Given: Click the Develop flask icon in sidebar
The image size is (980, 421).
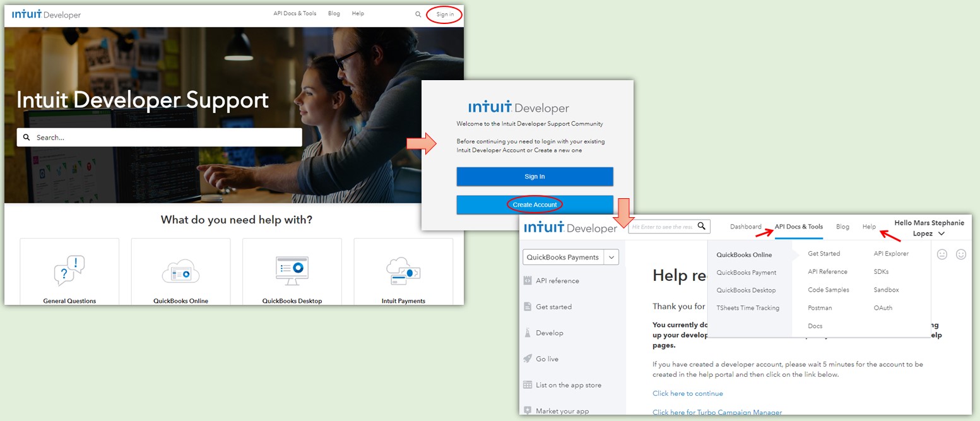Looking at the screenshot, I should click(528, 333).
